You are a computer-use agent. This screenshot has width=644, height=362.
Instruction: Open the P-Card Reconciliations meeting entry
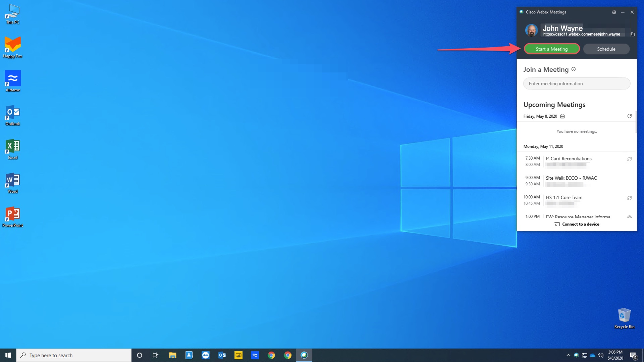point(569,159)
